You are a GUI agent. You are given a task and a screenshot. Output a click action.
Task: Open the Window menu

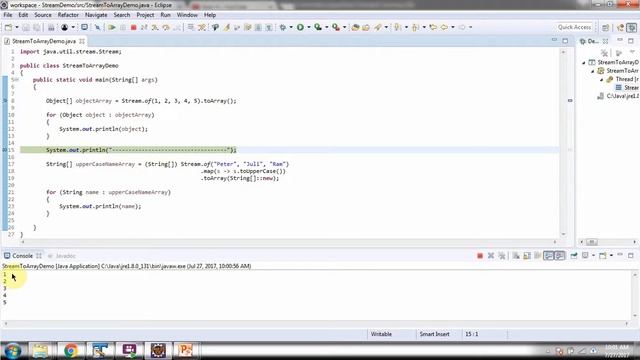[187, 15]
